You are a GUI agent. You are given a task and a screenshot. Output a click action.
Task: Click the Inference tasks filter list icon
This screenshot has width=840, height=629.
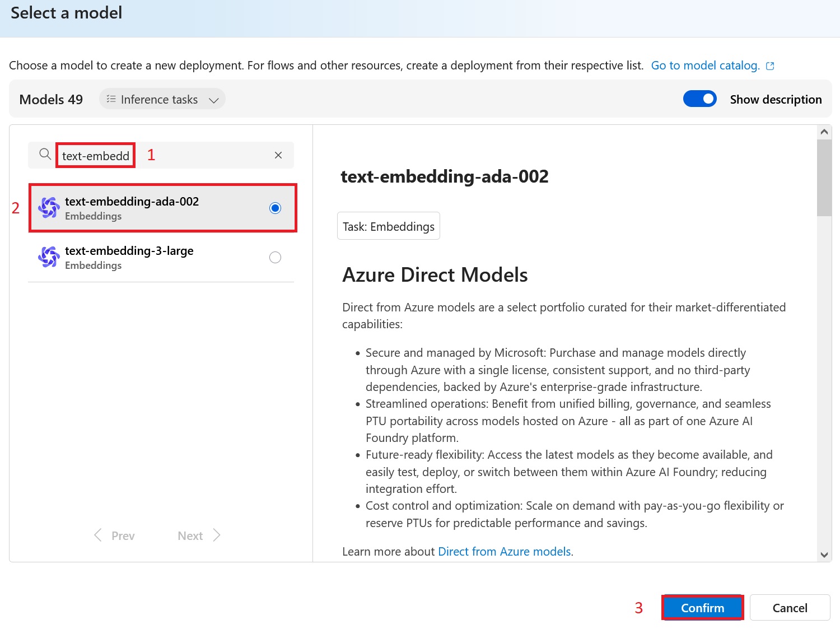point(111,99)
